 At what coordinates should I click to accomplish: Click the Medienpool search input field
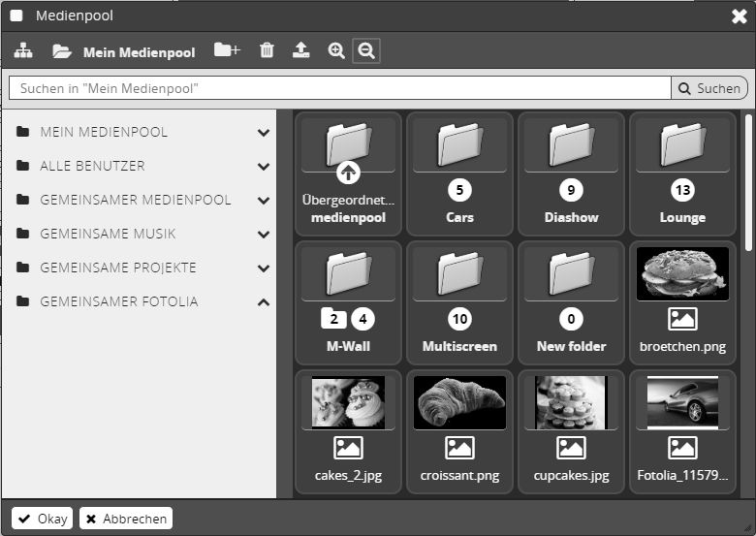339,88
